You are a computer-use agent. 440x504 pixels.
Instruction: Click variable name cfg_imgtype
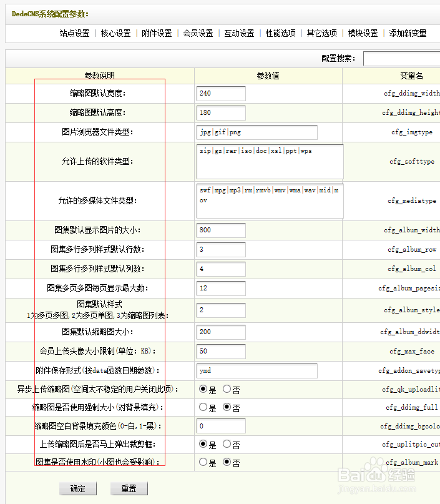[x=412, y=132]
